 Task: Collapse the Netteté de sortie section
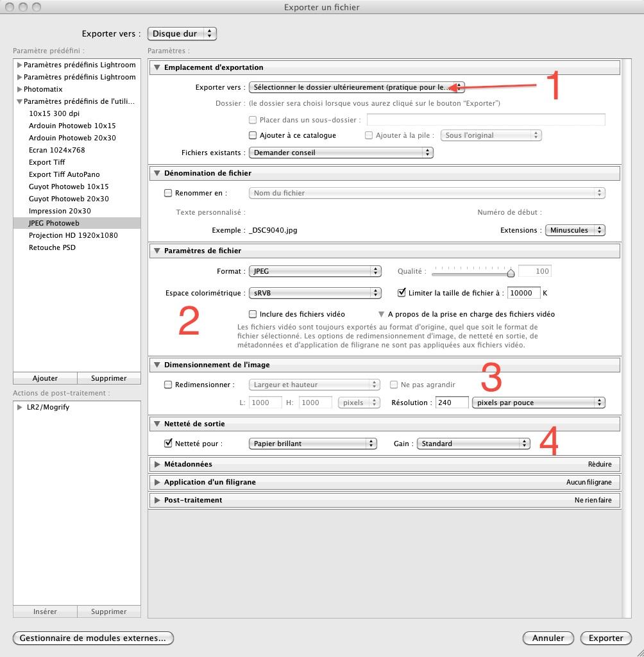157,424
